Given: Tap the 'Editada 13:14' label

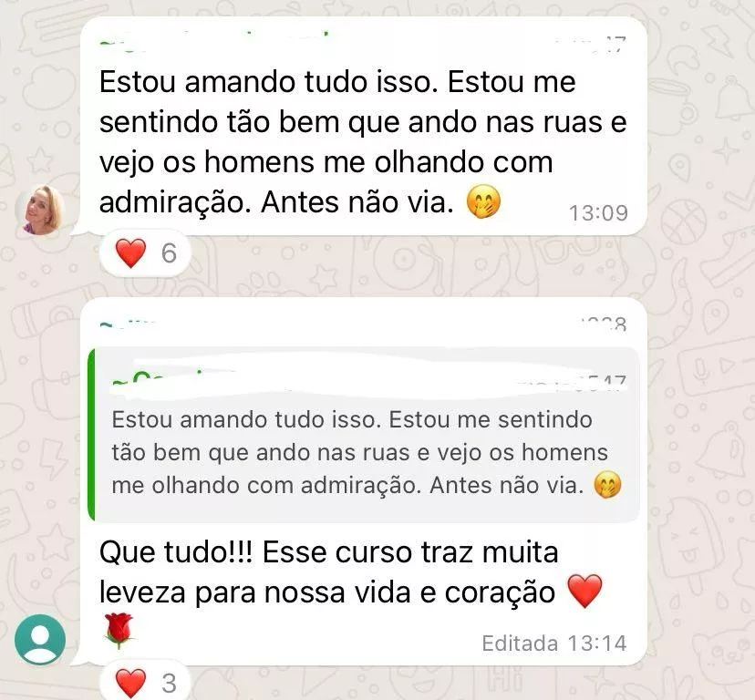Looking at the screenshot, I should (x=554, y=643).
